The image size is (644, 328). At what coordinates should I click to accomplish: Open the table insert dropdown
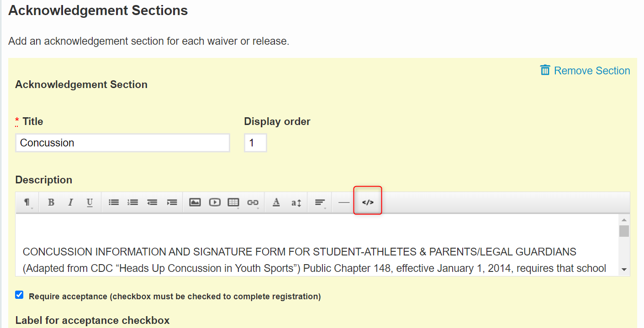click(234, 203)
